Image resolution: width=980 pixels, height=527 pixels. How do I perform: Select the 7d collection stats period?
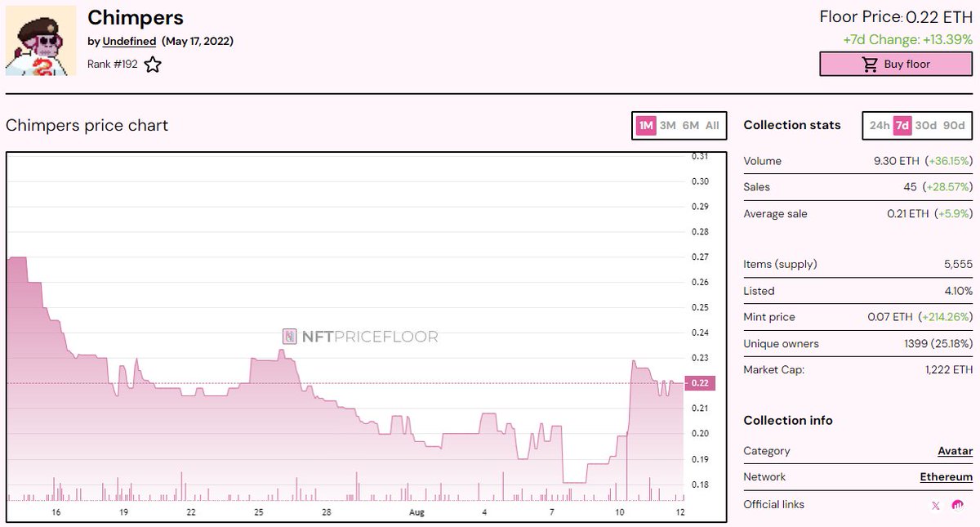[902, 125]
